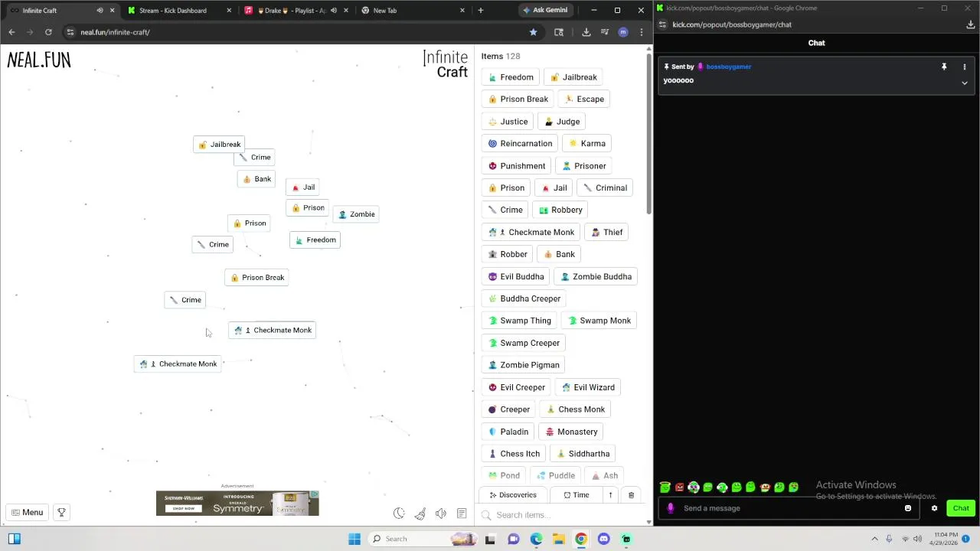Open site info icon in Kick chat window
The height and width of the screenshot is (551, 980).
coord(662,24)
